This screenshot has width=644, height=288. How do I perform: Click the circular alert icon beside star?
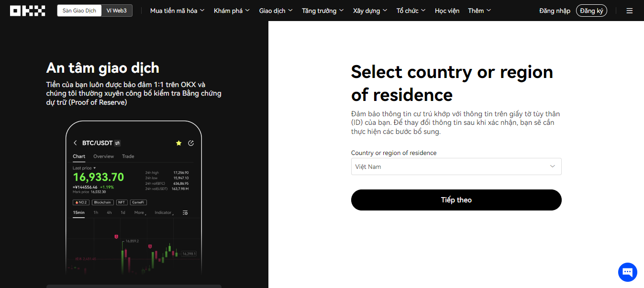click(x=191, y=143)
